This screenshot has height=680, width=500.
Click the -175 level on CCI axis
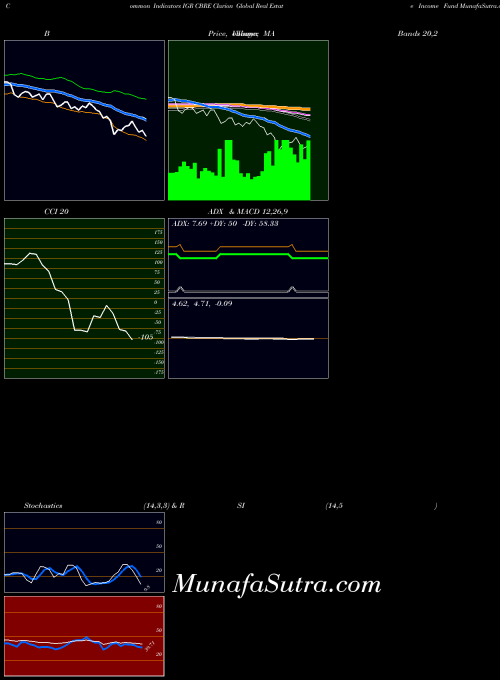(159, 372)
